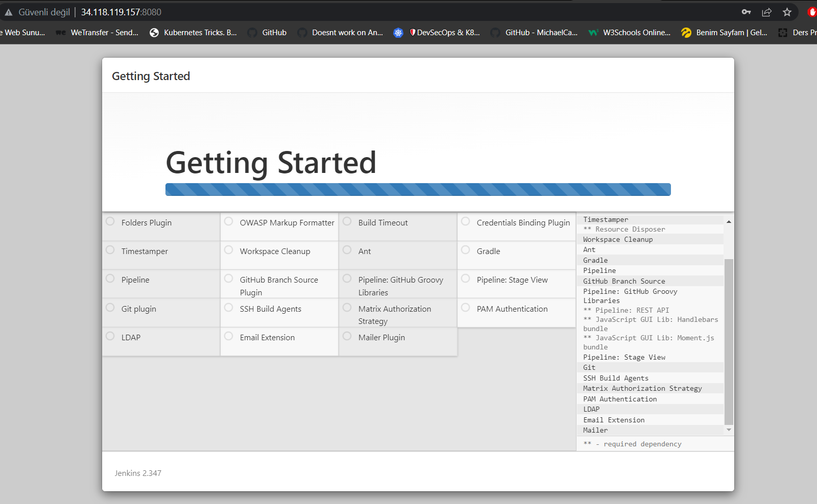Click the Ant plugin status circle
The width and height of the screenshot is (817, 504).
click(x=347, y=250)
